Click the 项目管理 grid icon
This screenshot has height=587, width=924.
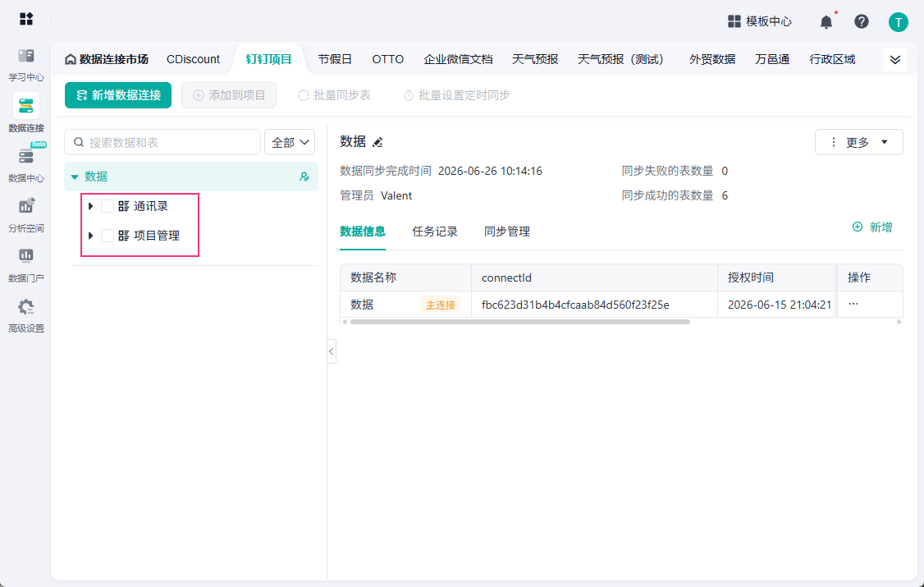click(x=124, y=236)
